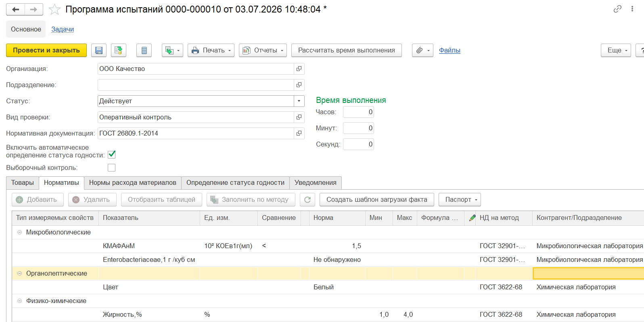
Task: Open the Организация field's linked record
Action: click(299, 69)
